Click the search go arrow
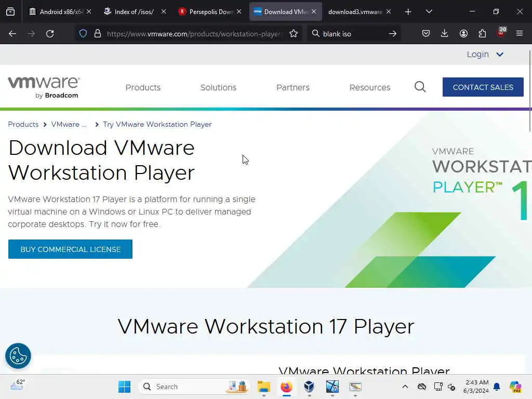 point(393,34)
